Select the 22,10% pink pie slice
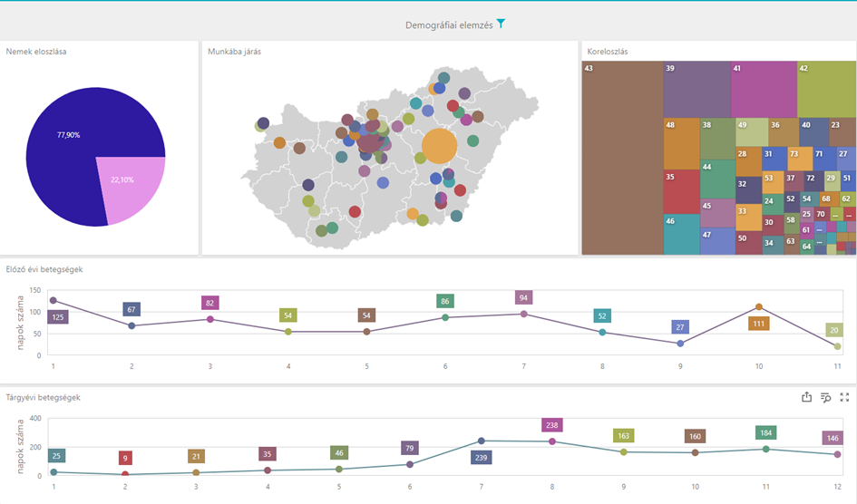The image size is (857, 504). (x=131, y=186)
